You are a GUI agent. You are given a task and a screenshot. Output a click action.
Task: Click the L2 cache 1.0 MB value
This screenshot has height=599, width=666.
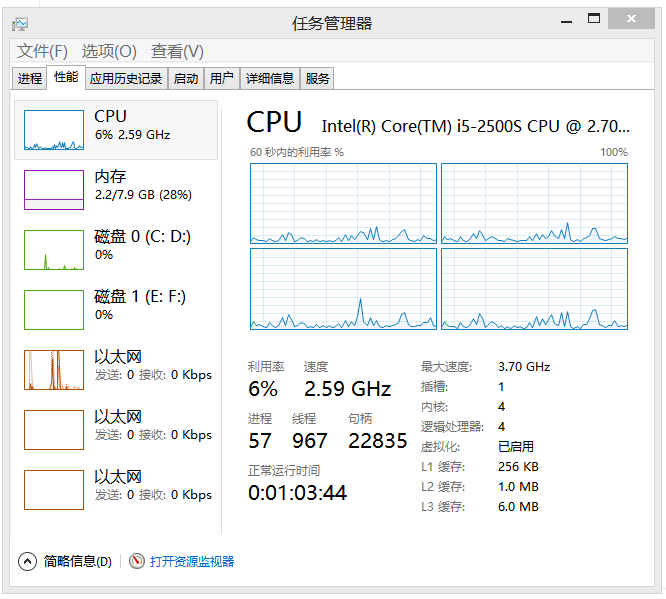point(518,486)
